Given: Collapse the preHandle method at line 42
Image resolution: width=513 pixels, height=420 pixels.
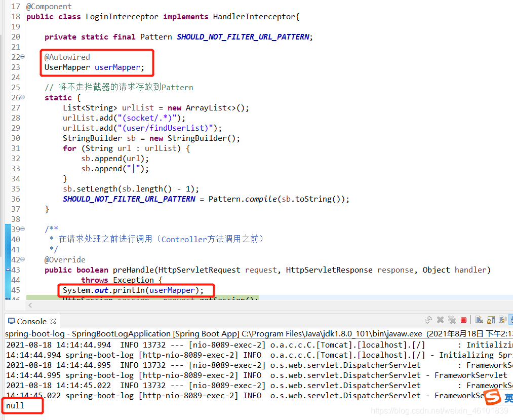Looking at the screenshot, I should click(23, 259).
